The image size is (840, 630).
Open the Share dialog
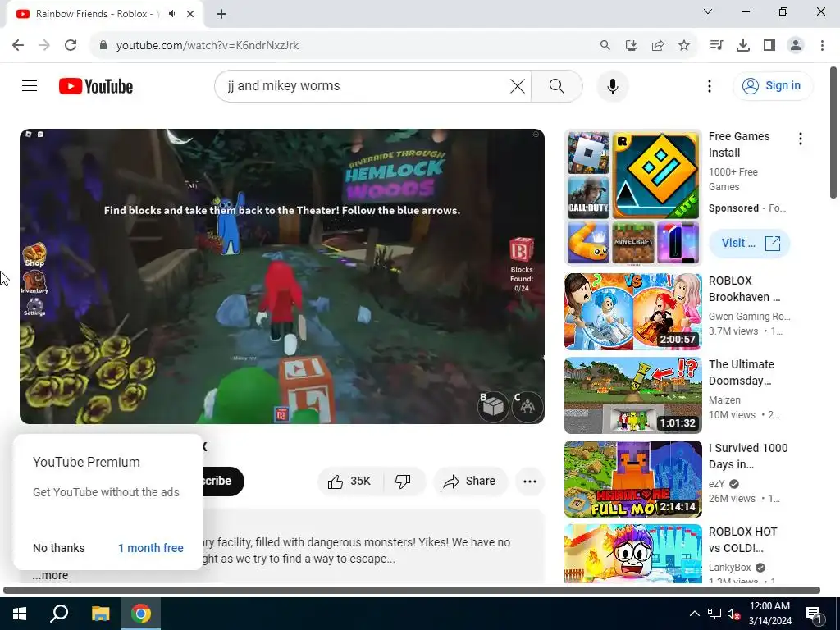470,481
